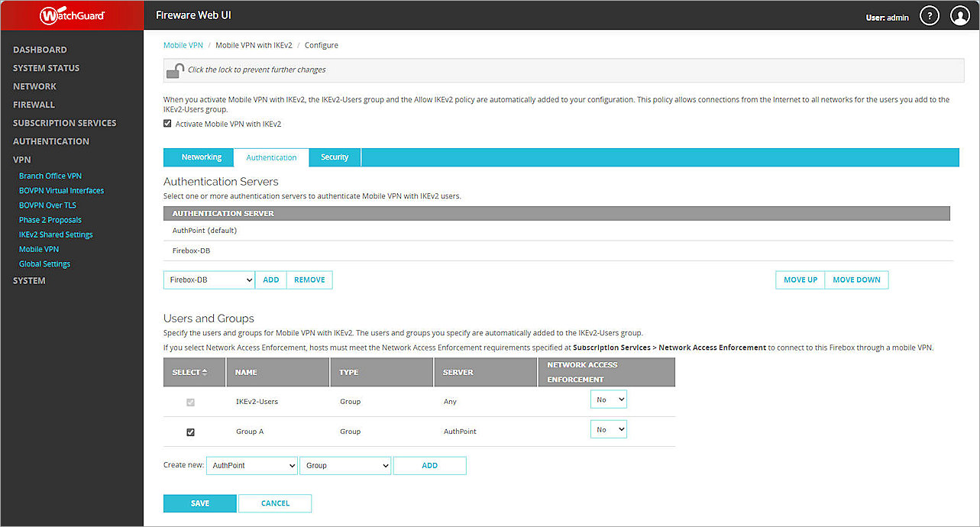Disable the Activate Mobile VPN with IKEv2 checkbox
The width and height of the screenshot is (980, 527).
[x=167, y=123]
